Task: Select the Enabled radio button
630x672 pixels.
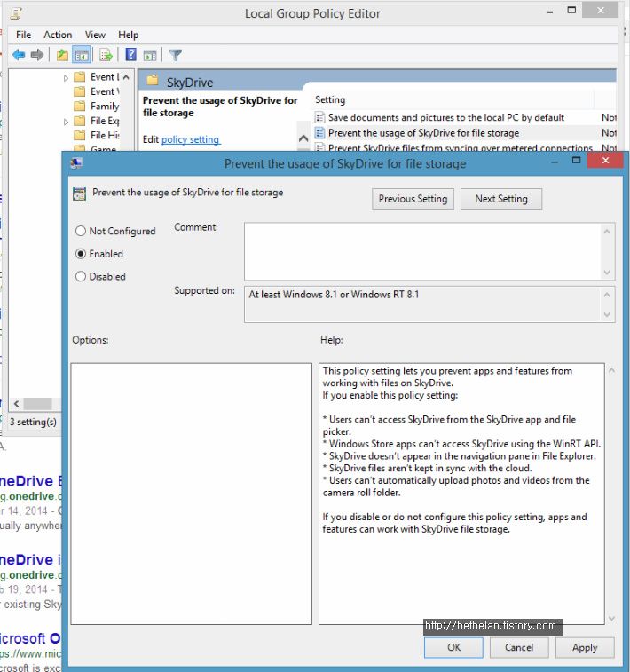Action: point(81,254)
